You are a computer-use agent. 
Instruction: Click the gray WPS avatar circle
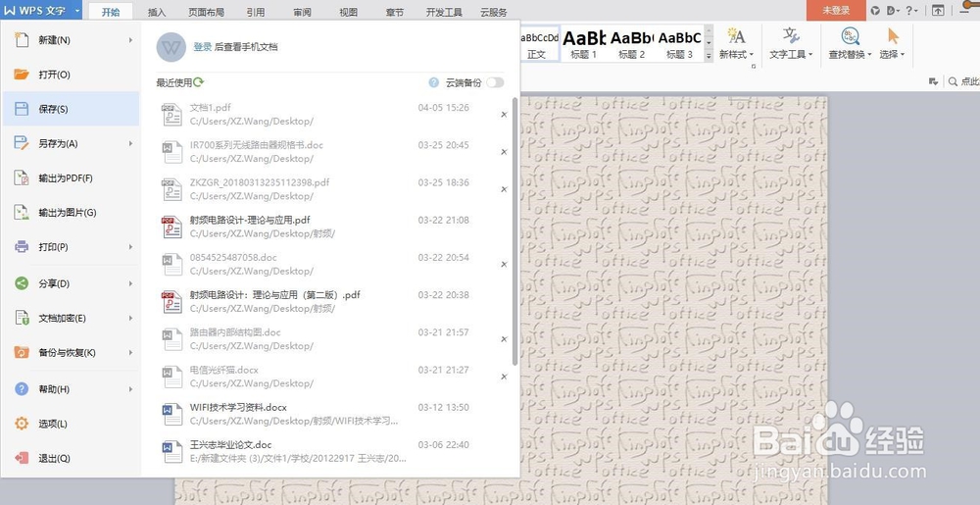coord(171,47)
